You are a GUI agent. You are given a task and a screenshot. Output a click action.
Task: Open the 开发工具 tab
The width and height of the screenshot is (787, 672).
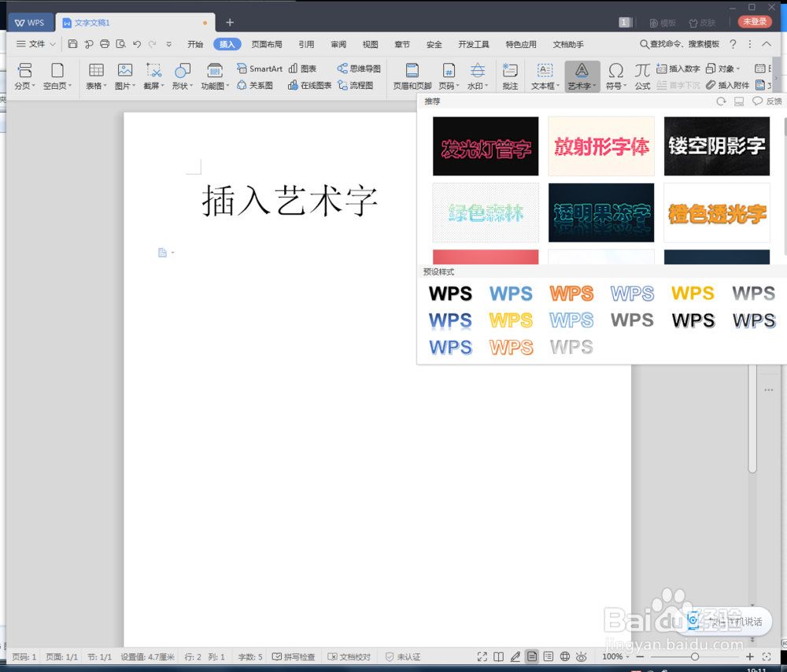click(x=473, y=44)
